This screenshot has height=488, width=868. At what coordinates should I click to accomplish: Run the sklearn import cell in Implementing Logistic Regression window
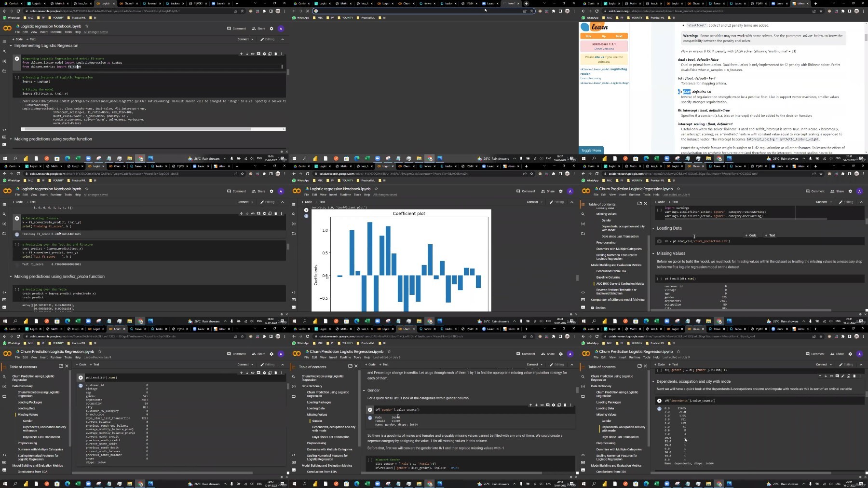pyautogui.click(x=17, y=59)
